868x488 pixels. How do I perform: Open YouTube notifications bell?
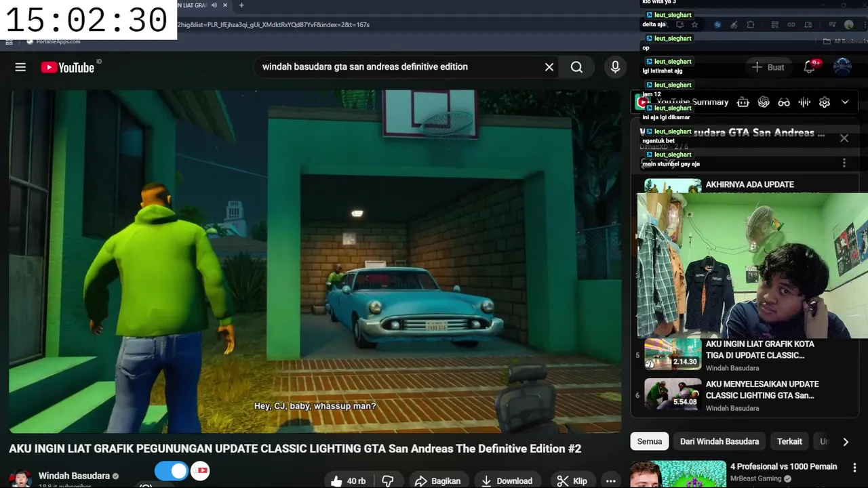click(x=810, y=67)
